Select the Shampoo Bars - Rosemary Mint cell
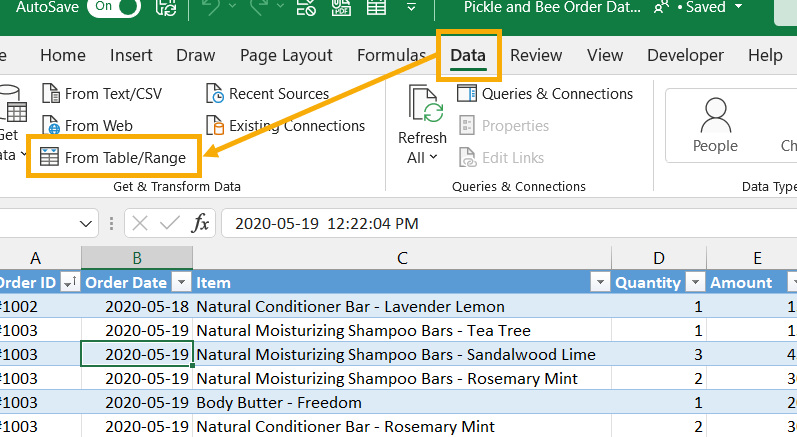Screen dimensions: 797x437 coord(402,378)
